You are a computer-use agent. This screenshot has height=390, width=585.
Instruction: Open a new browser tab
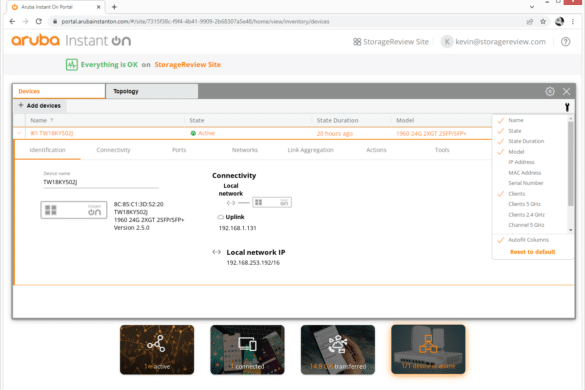coord(114,7)
